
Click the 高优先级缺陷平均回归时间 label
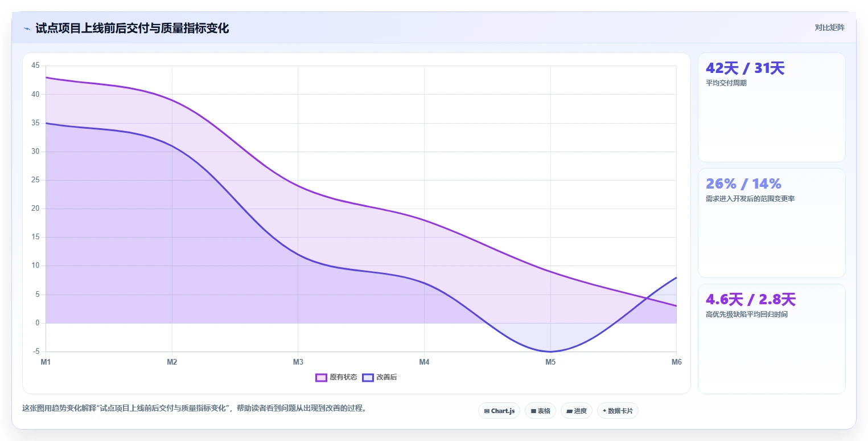click(x=747, y=315)
